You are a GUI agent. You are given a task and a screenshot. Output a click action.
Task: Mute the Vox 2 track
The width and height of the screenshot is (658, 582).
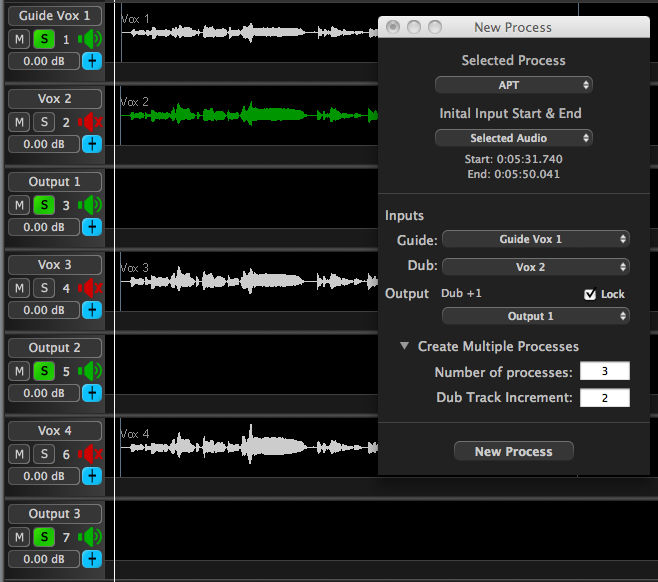(19, 123)
